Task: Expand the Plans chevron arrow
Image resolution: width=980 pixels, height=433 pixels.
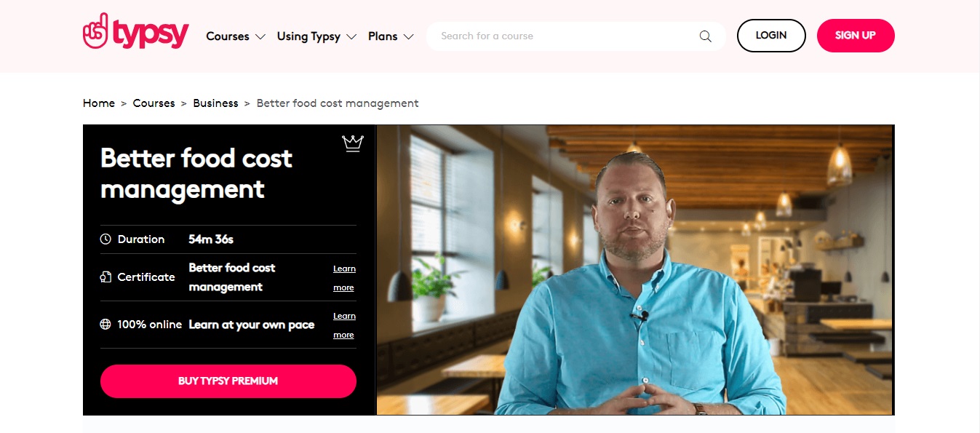Action: [408, 36]
